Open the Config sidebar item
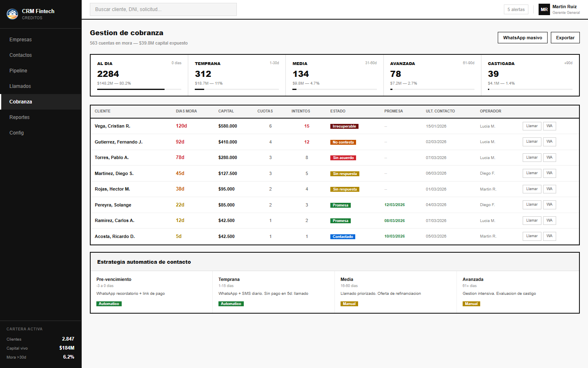 (x=17, y=133)
